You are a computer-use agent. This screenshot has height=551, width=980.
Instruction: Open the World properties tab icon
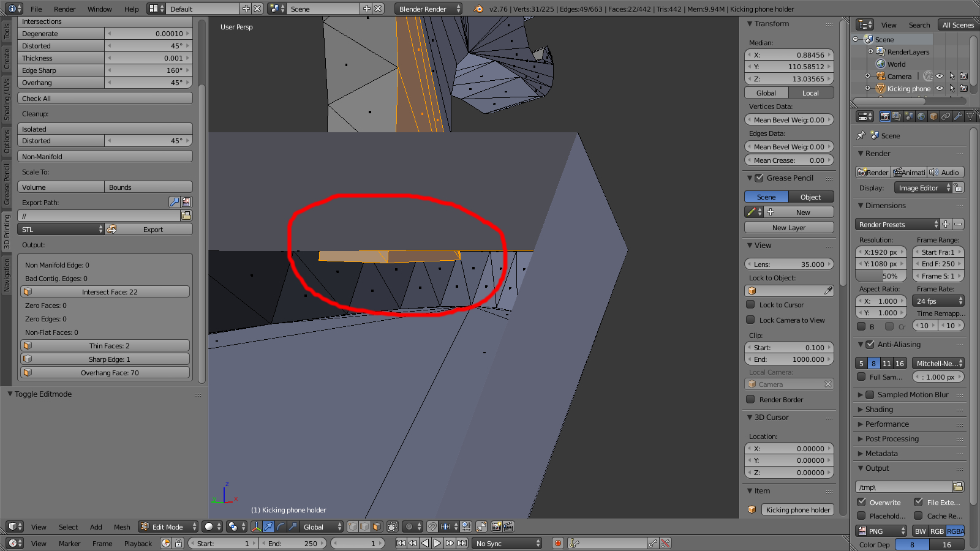[x=921, y=116]
